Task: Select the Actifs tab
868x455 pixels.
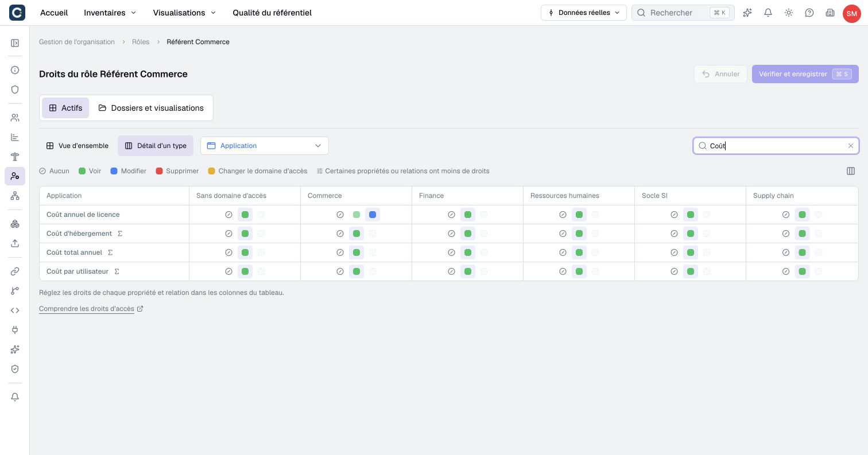Action: [65, 108]
